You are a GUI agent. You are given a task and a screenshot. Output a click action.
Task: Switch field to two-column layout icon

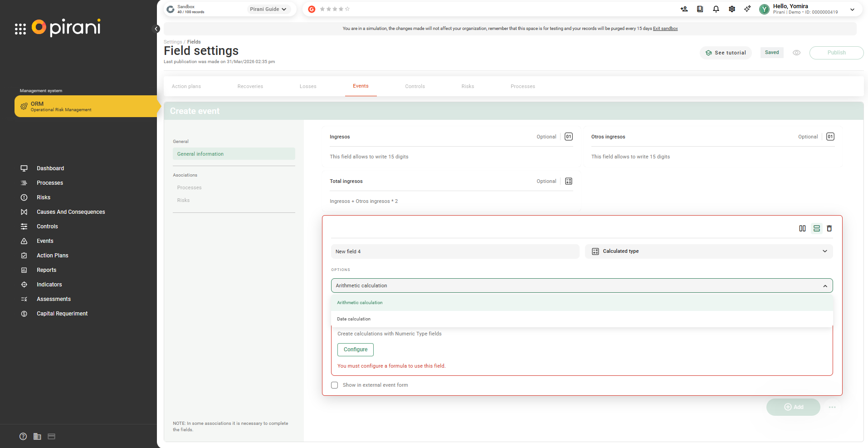coord(802,228)
